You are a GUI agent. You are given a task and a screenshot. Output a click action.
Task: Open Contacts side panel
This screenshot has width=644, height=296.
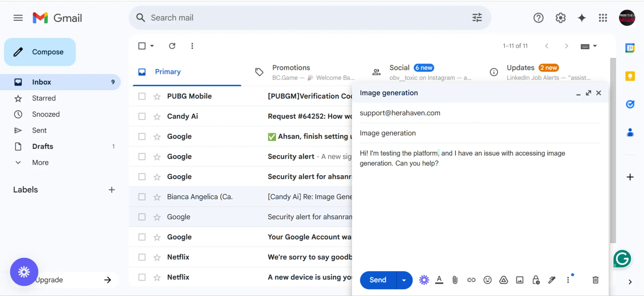(630, 132)
